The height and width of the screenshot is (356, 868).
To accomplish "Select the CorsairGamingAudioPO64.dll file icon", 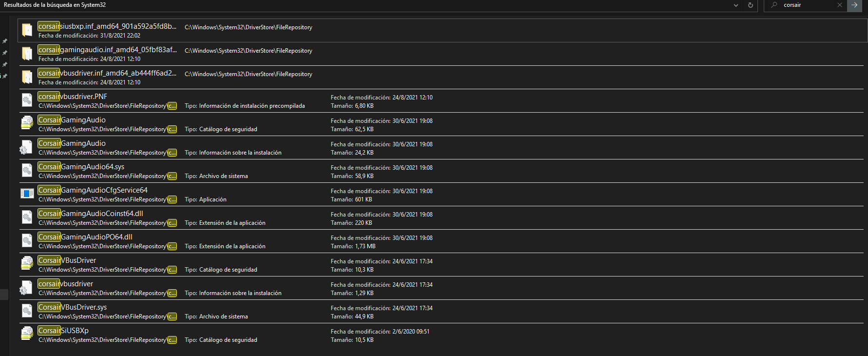I will point(27,241).
